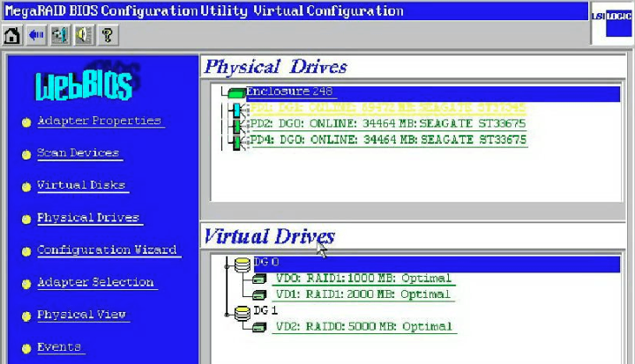Click the green drive icon beside PD2
This screenshot has height=364, width=635.
pos(237,125)
